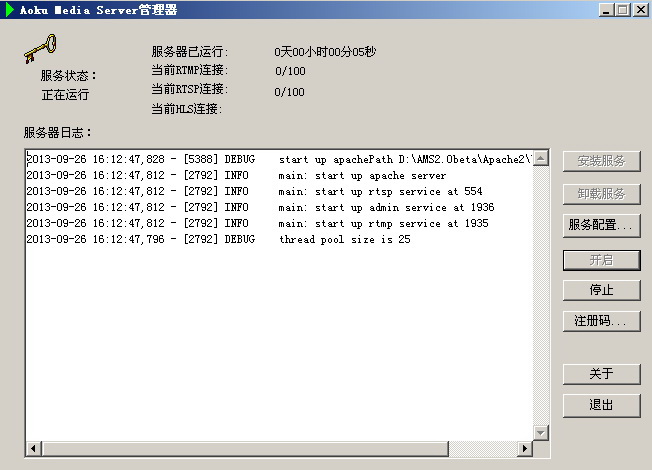Image resolution: width=652 pixels, height=470 pixels.
Task: Click the 服务状态 label
Action: [69, 76]
